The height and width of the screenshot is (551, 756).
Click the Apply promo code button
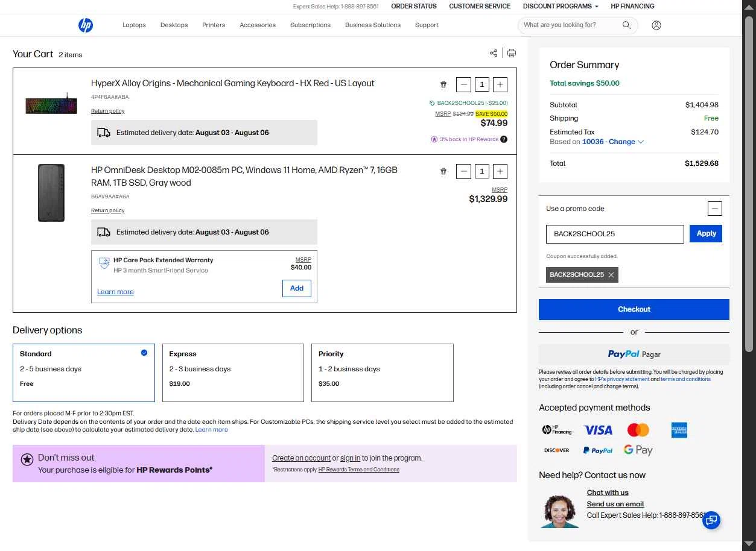click(706, 234)
